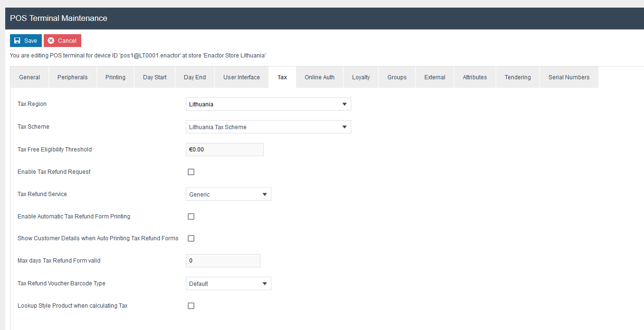Screen dimensions: 644x330
Task: Go to the Day Start tab
Action: [x=154, y=77]
